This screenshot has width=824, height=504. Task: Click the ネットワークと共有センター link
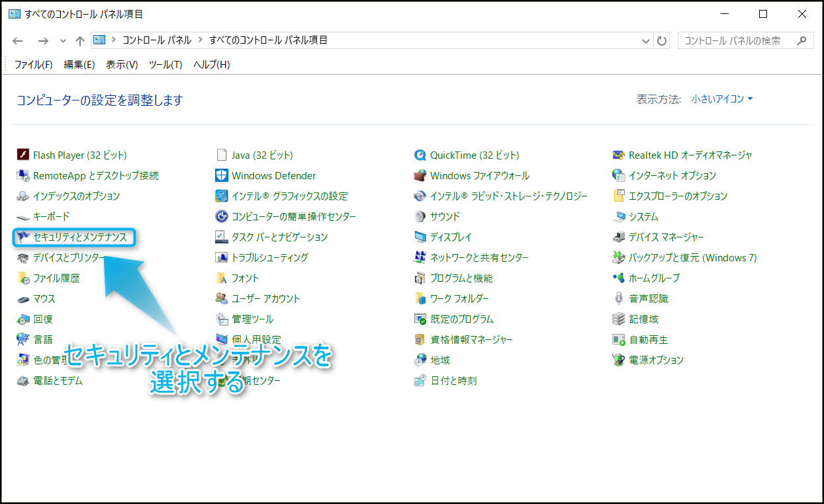[479, 258]
